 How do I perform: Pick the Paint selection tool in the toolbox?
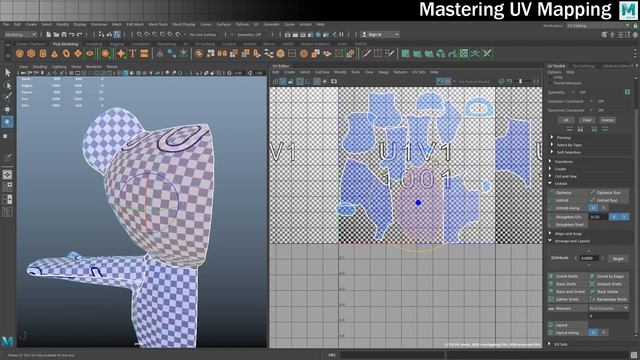click(7, 97)
